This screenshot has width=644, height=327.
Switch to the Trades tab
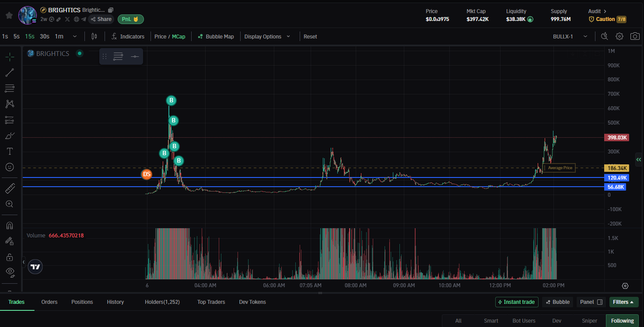coord(17,302)
